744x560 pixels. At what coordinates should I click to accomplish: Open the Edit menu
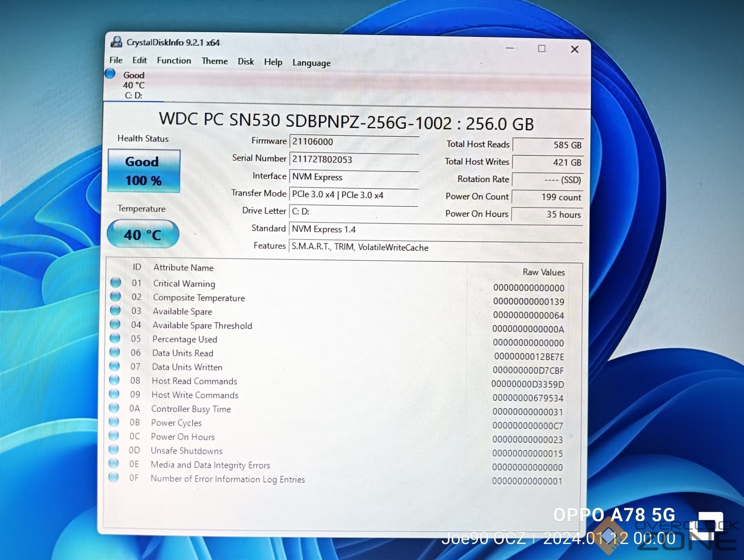pyautogui.click(x=139, y=60)
